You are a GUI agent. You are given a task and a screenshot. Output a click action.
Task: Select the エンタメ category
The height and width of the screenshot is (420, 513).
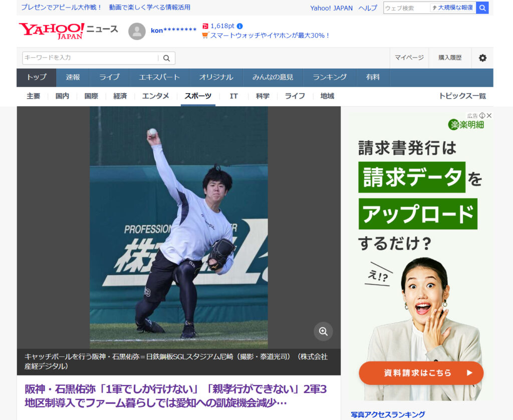tap(155, 96)
